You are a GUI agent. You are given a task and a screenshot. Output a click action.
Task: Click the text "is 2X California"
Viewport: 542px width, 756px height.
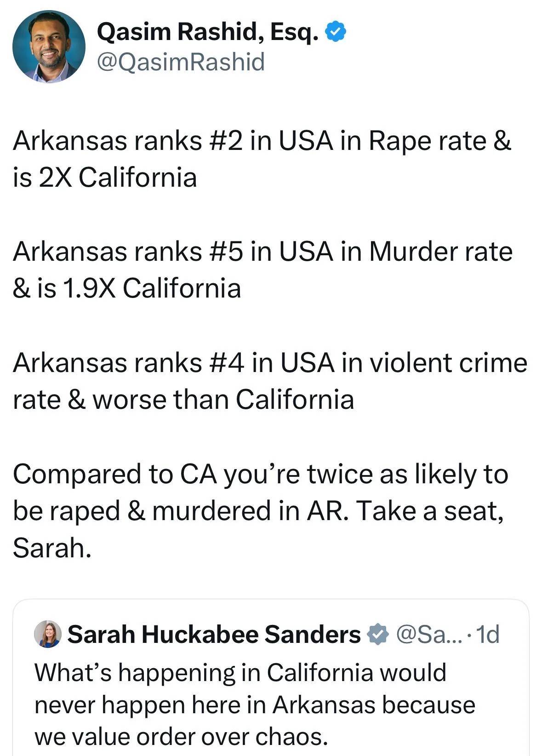pos(105,178)
